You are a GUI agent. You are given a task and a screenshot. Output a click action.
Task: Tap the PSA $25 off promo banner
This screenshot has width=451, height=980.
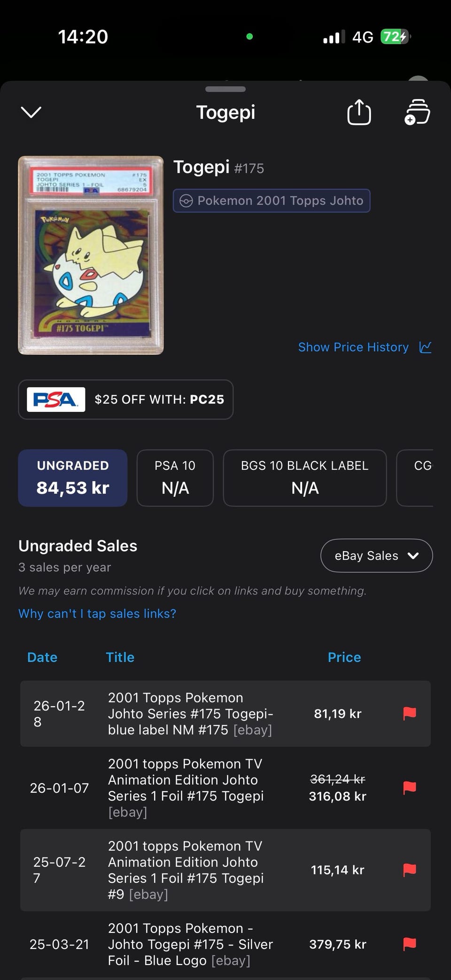126,400
